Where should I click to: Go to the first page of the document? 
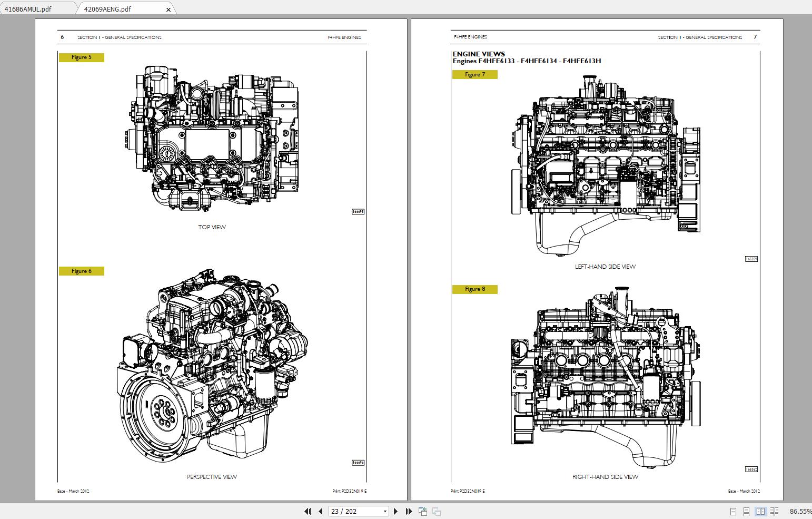[x=308, y=511]
